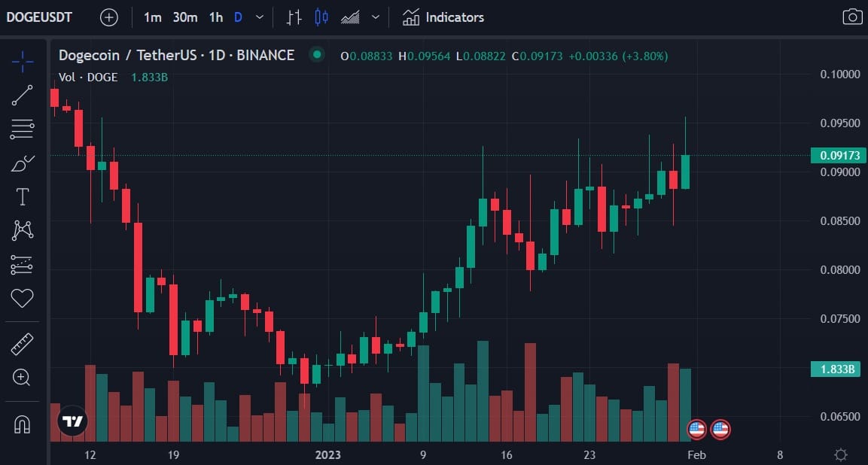Select the pattern drawing tool

[22, 229]
